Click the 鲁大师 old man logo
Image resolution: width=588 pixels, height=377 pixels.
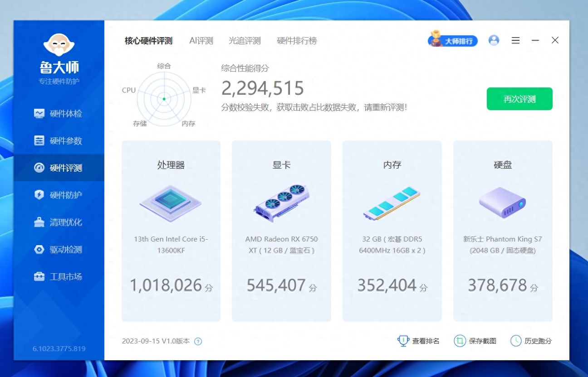(59, 45)
